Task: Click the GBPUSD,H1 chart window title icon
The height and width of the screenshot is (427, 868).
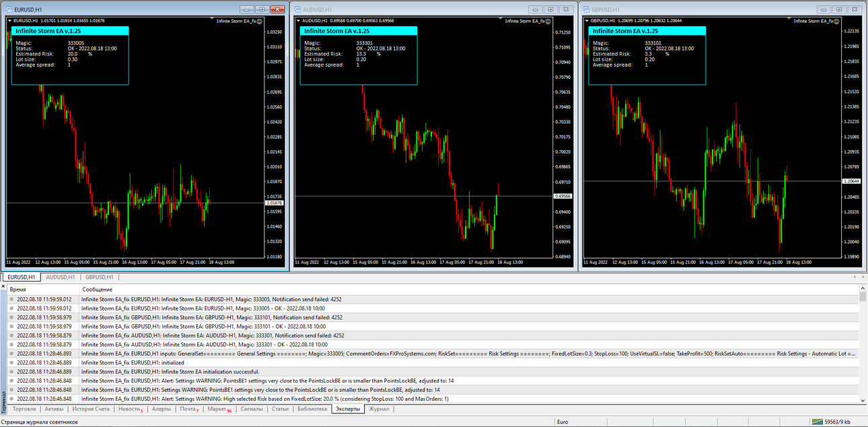Action: tap(587, 9)
